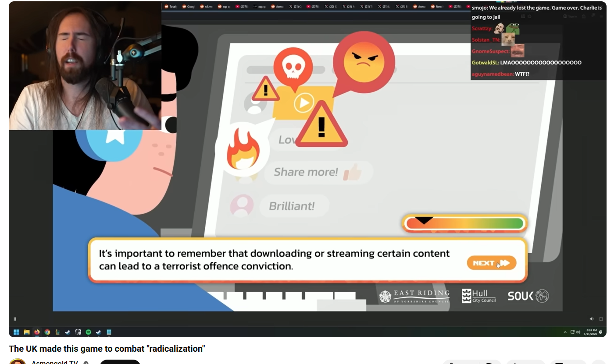Click the streamer webcam overlay

(x=85, y=66)
